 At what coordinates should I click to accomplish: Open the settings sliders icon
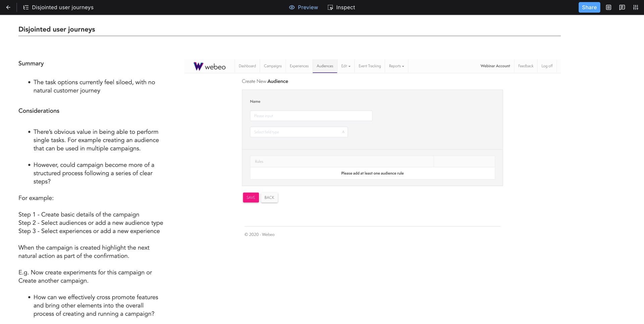click(636, 7)
